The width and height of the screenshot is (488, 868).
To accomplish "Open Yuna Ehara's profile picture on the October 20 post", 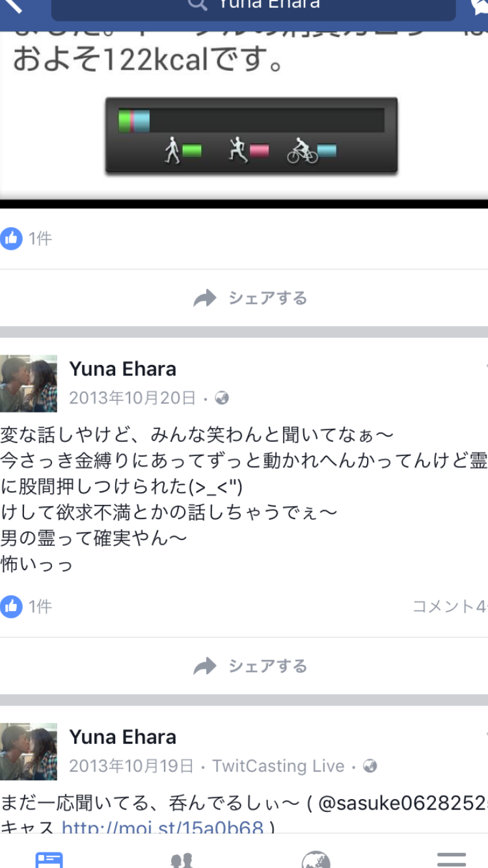I will tap(28, 383).
